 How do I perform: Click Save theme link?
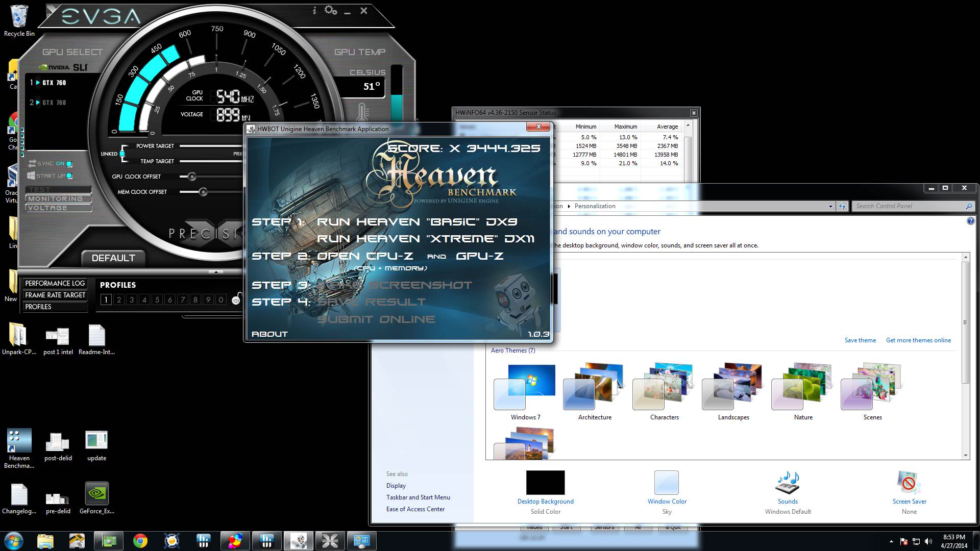[x=860, y=340]
